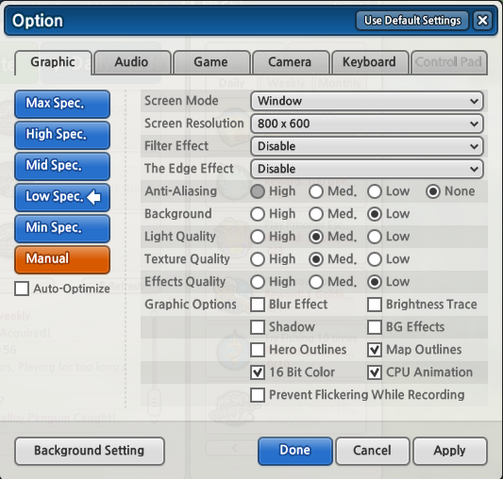This screenshot has height=479, width=503.
Task: Apply the Mid Spec. preset
Action: [x=62, y=166]
